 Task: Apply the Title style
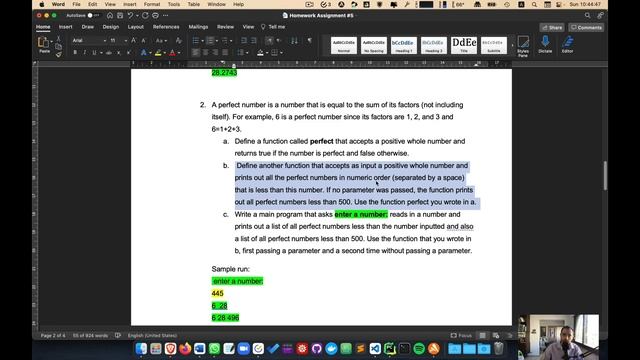[x=464, y=45]
